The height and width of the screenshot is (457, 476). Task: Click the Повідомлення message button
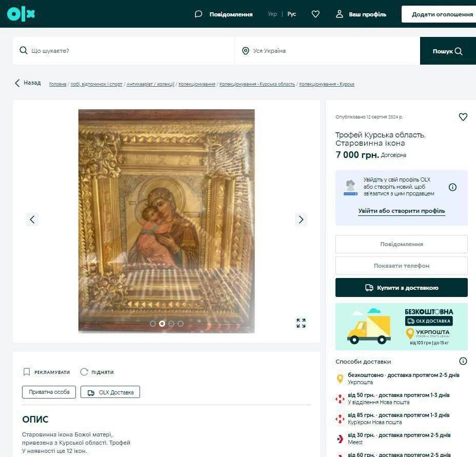pos(401,244)
